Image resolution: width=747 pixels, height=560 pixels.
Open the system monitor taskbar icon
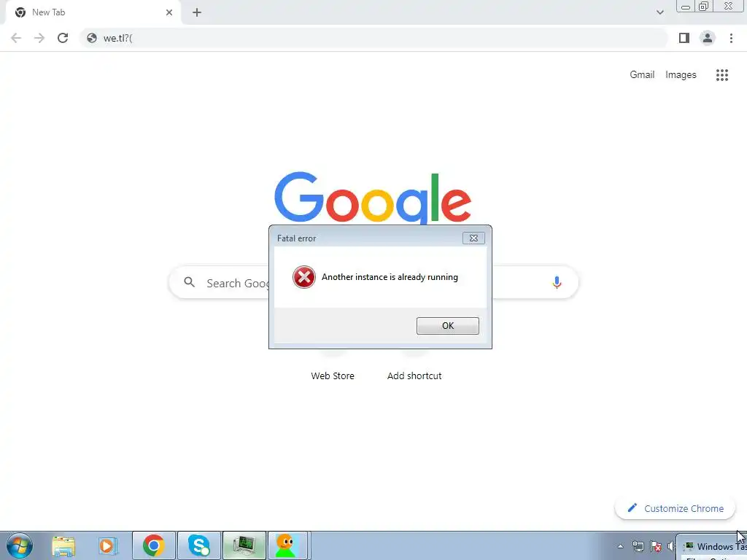click(x=244, y=545)
